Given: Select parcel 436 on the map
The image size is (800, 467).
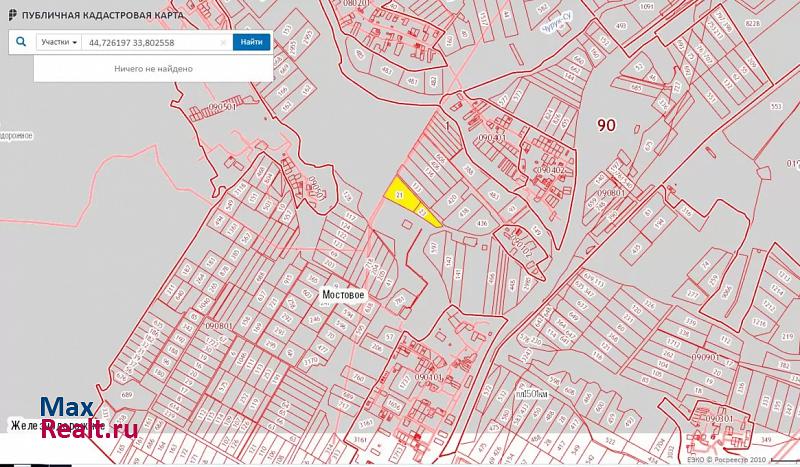Looking at the screenshot, I should (482, 223).
